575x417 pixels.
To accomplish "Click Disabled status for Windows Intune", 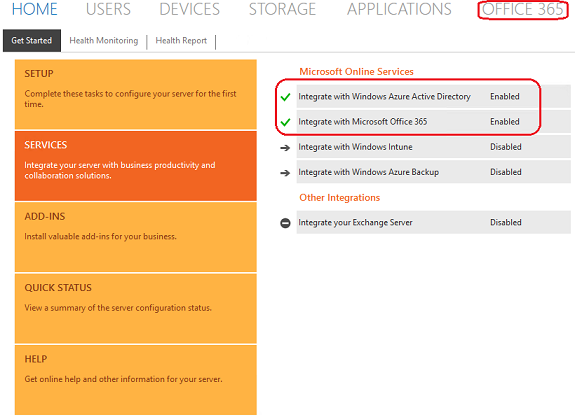I will pyautogui.click(x=506, y=147).
